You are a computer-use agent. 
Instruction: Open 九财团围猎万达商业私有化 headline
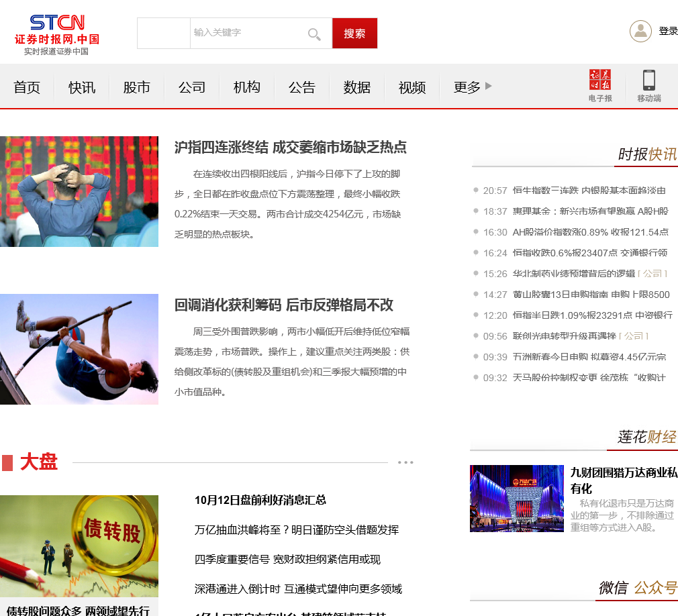[x=624, y=480]
